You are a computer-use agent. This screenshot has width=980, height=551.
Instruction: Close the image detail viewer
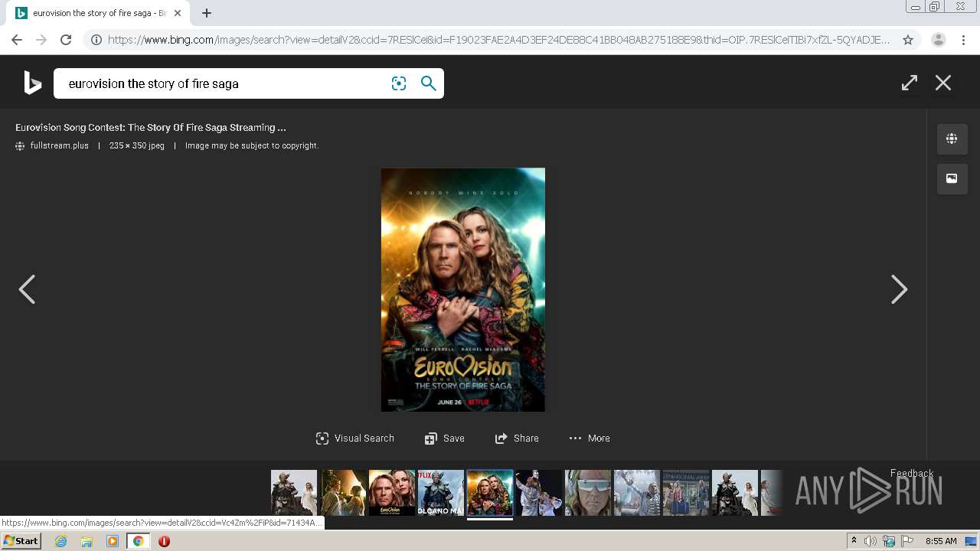943,83
